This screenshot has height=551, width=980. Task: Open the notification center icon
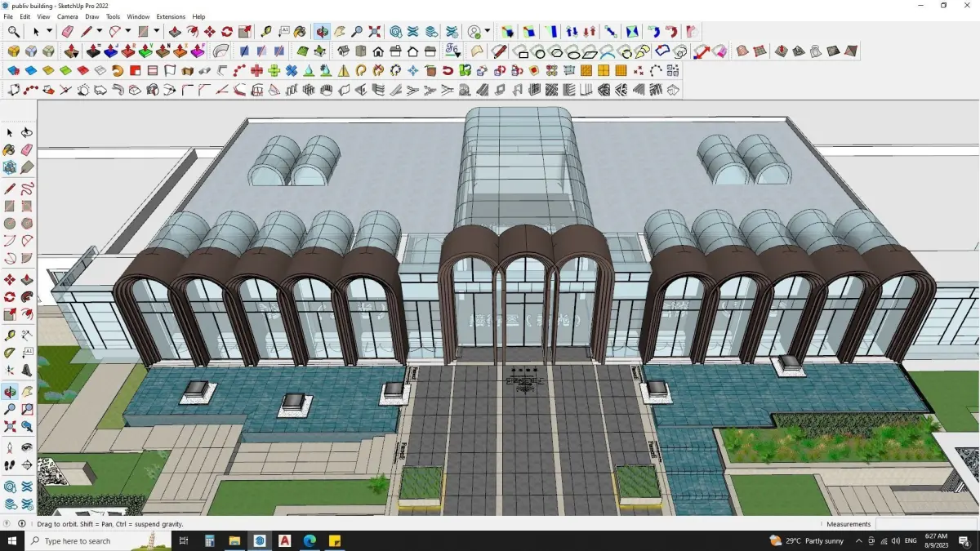pyautogui.click(x=964, y=540)
